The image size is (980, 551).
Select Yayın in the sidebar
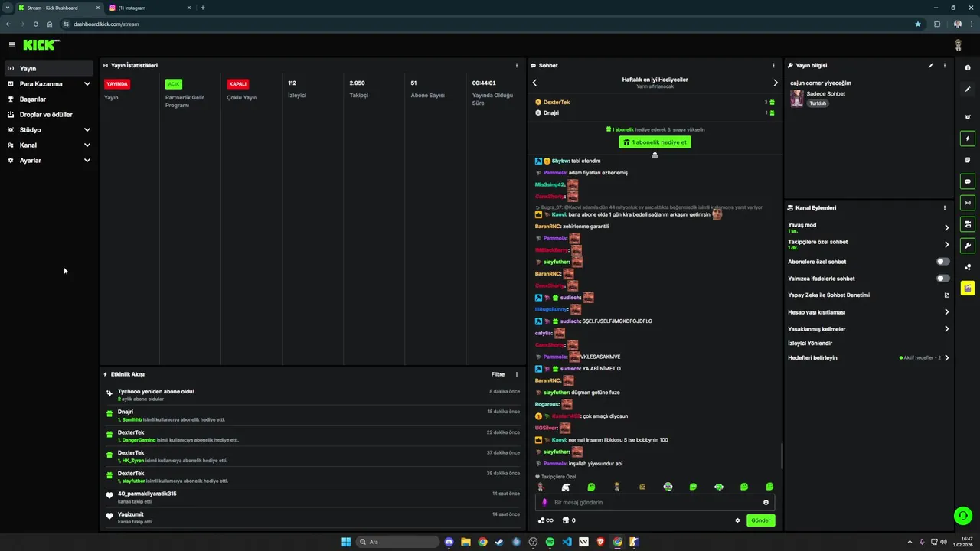[49, 69]
